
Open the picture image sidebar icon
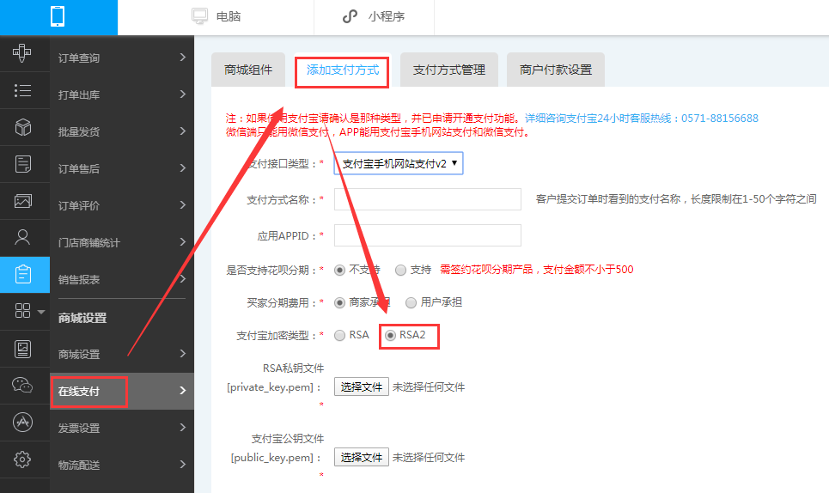point(23,201)
